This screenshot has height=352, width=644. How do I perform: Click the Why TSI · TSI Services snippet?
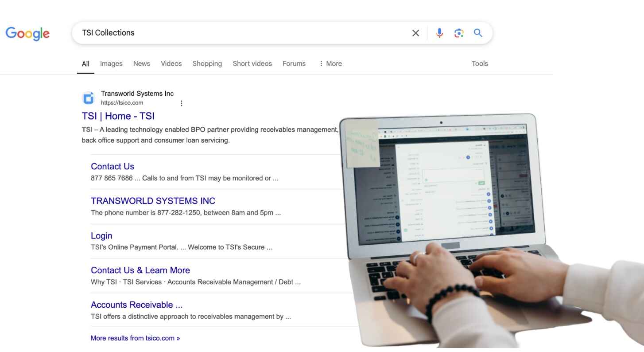196,282
